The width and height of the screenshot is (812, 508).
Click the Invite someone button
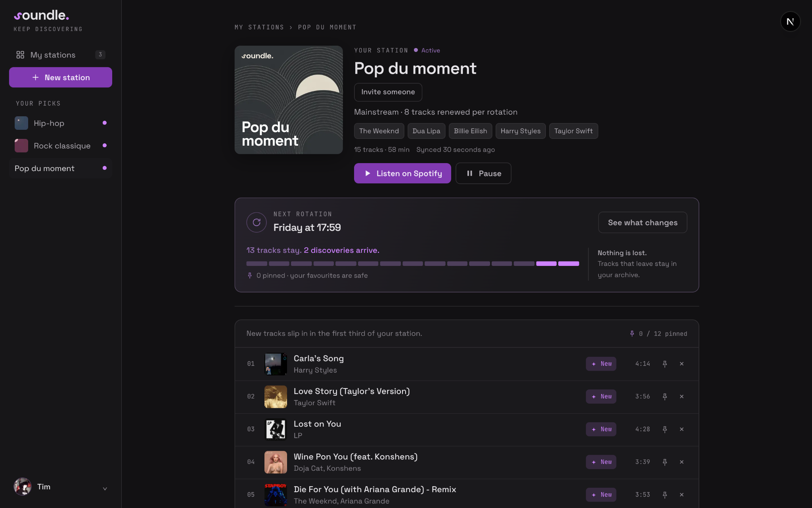(x=388, y=92)
